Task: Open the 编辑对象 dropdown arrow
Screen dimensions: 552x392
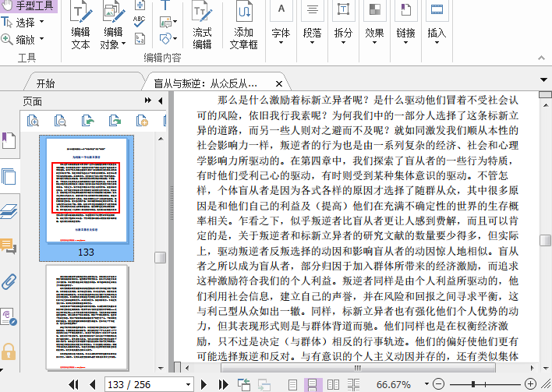Action: point(123,44)
